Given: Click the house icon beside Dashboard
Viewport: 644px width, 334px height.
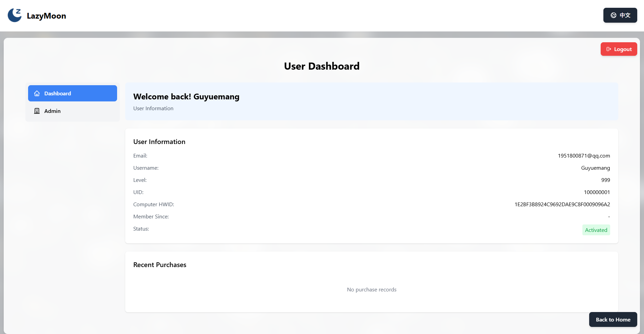Looking at the screenshot, I should (37, 94).
